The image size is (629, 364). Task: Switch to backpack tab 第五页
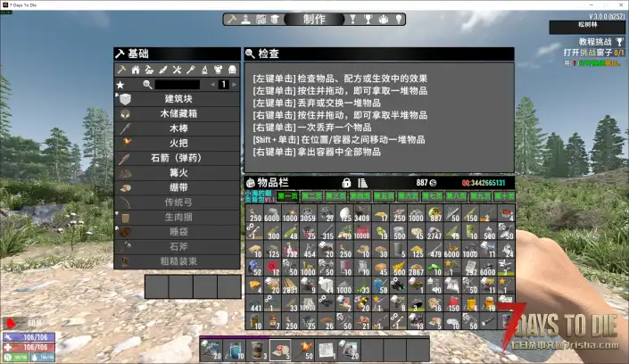point(385,196)
